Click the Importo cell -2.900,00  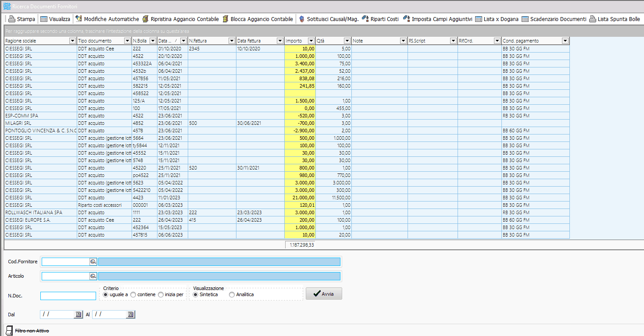coord(300,131)
